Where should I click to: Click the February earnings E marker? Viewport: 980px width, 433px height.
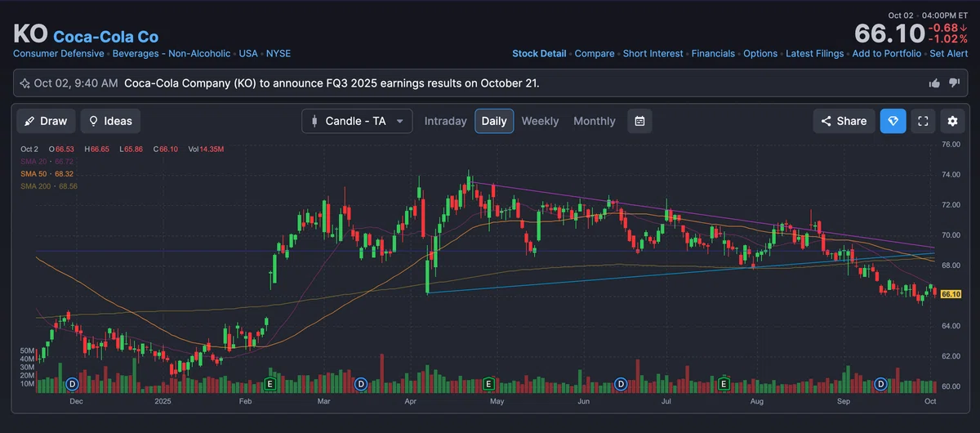click(x=270, y=383)
